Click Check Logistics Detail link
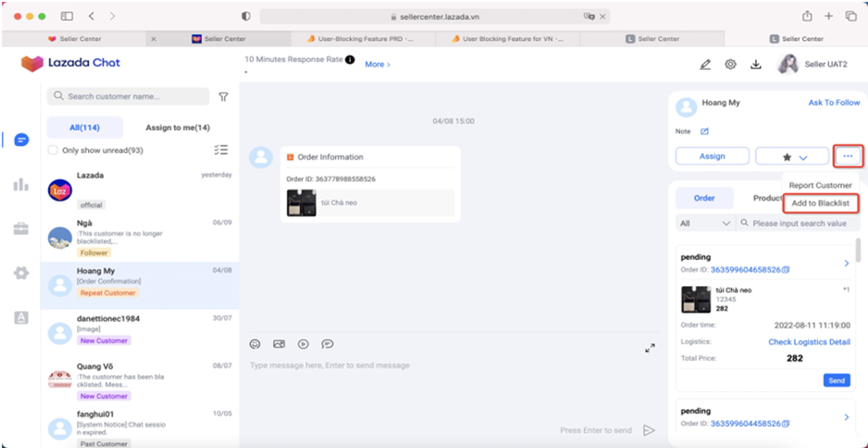 pyautogui.click(x=809, y=342)
